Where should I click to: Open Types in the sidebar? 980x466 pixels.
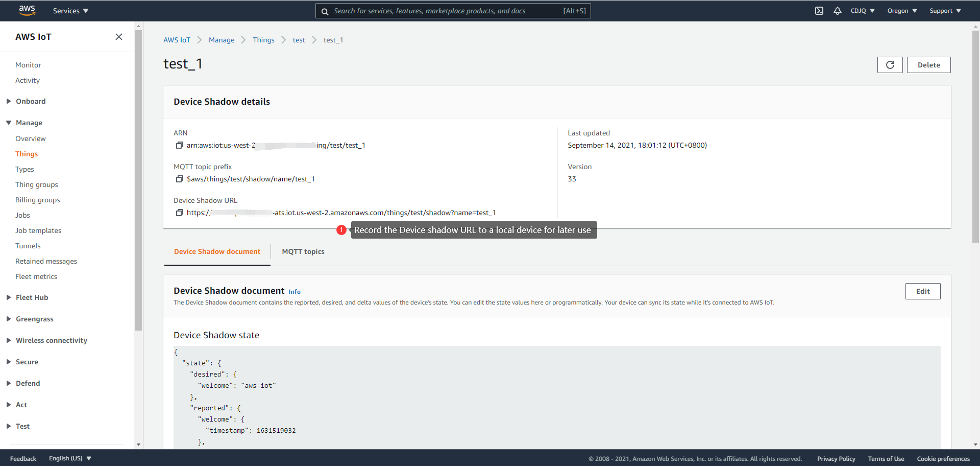click(24, 169)
